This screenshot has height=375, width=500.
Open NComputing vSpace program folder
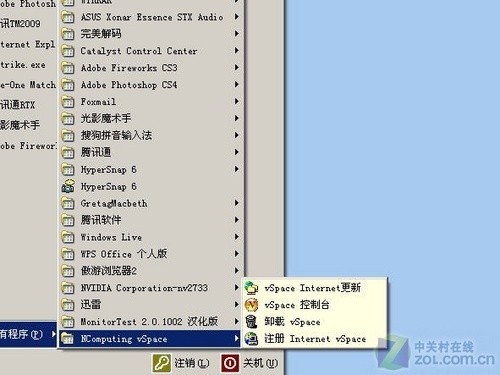[x=150, y=339]
